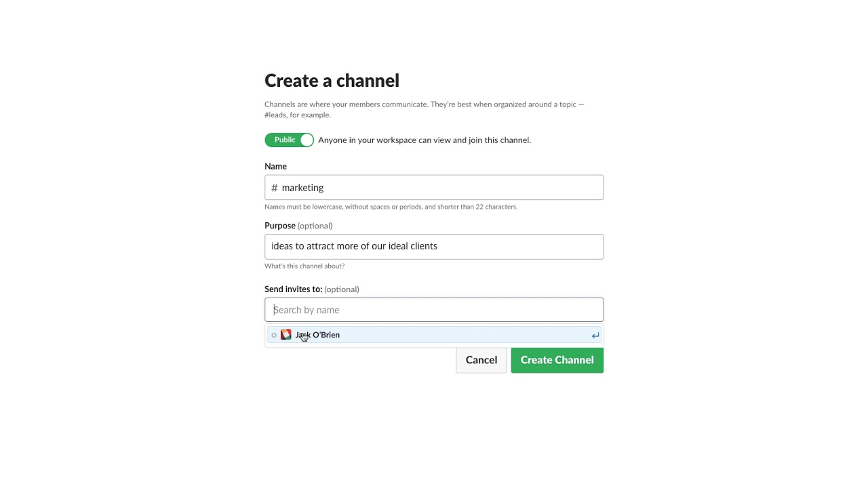Toggle the Public channel switch
The width and height of the screenshot is (868, 488).
(290, 140)
